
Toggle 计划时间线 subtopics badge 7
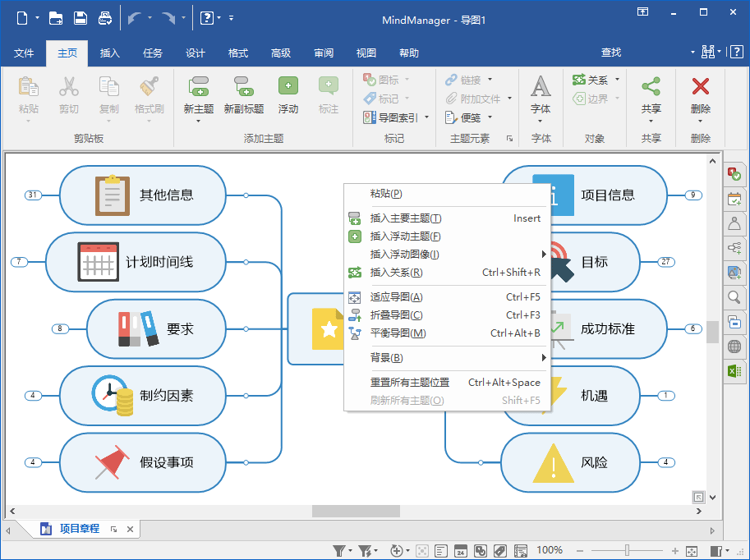click(x=19, y=262)
